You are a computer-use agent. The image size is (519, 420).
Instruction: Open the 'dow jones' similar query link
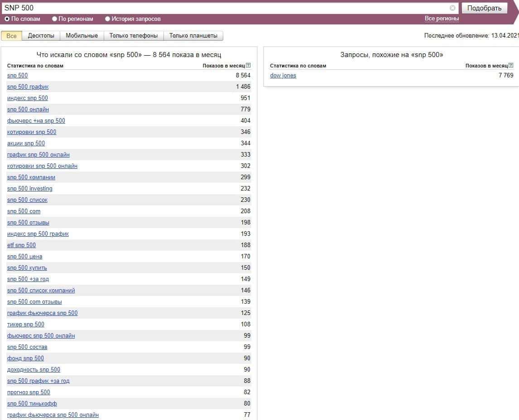point(283,76)
